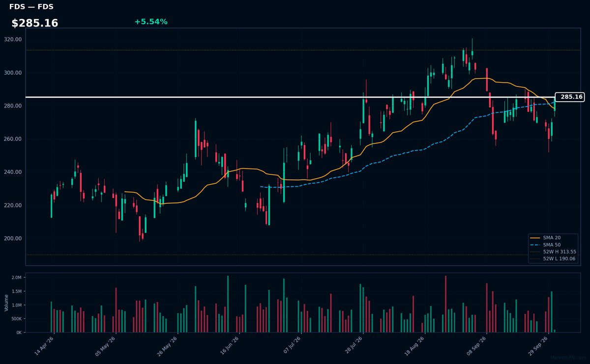The width and height of the screenshot is (590, 364).
Task: Click the 29 Sep '26 date label
Action: [x=539, y=345]
